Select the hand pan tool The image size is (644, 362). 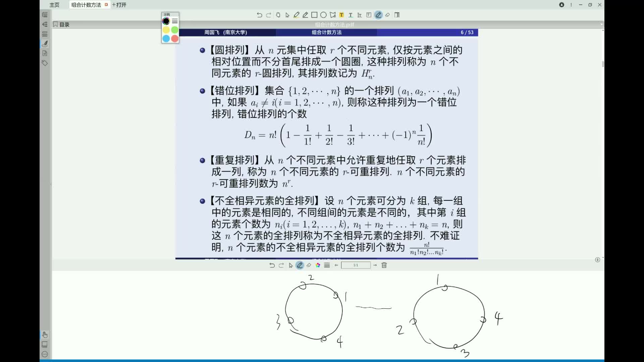tap(278, 15)
